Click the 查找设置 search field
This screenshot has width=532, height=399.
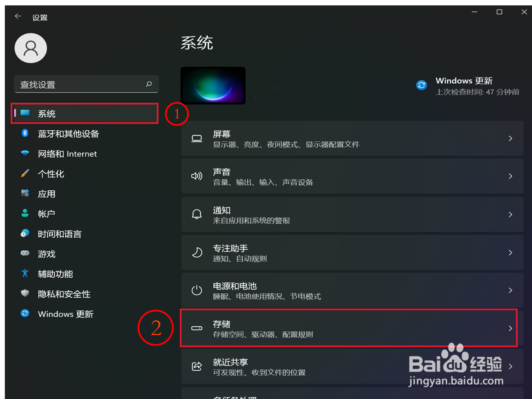[x=86, y=84]
